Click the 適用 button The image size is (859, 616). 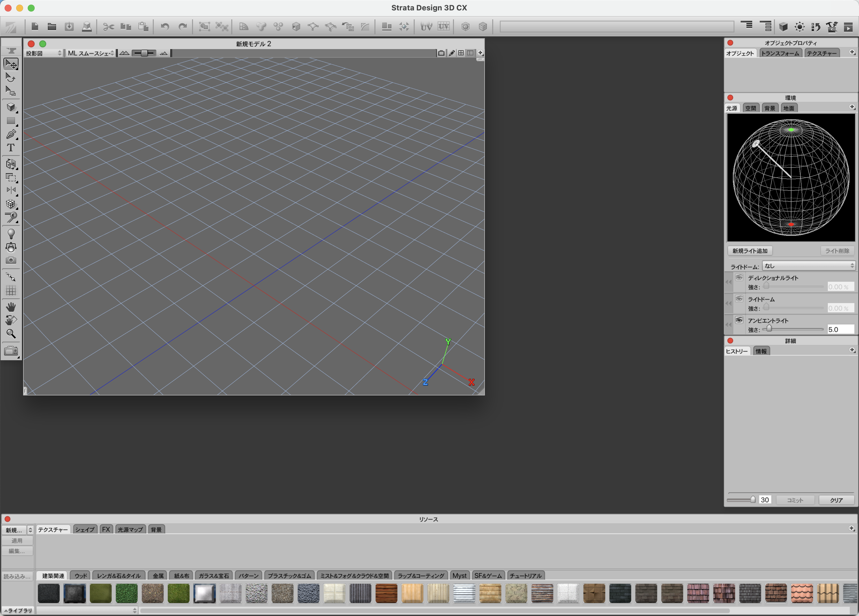tap(17, 541)
